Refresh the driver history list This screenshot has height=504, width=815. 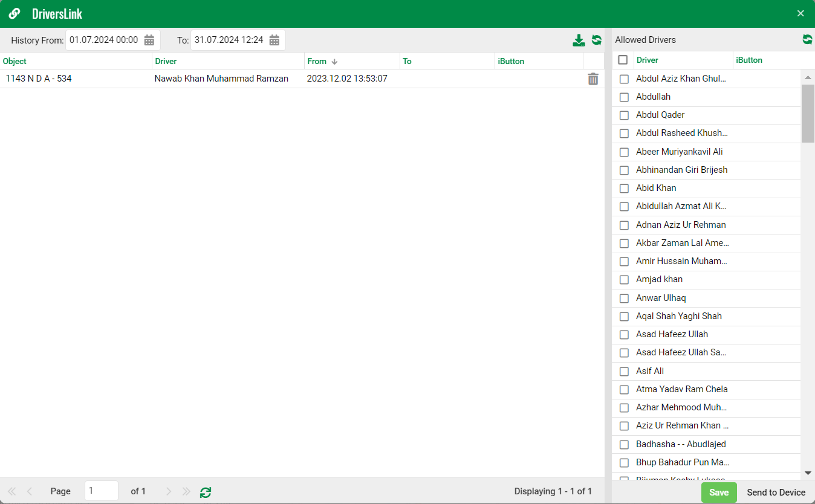pyautogui.click(x=597, y=40)
